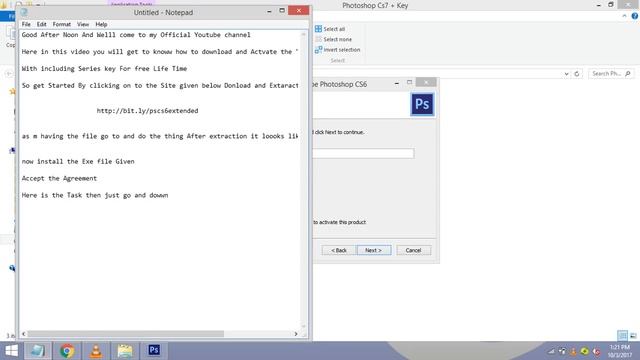Click the Notepad vertical scroll down arrow
Viewport: 640px width, 360px height.
pos(303,326)
